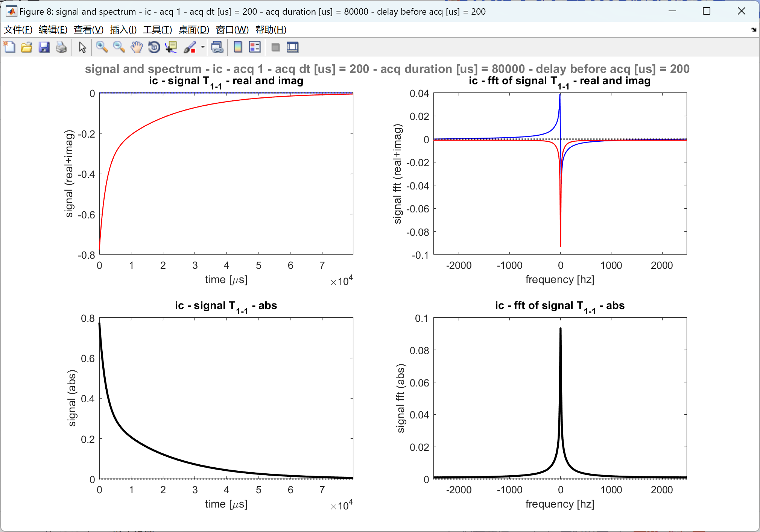Open the 文件(F) File menu

click(x=18, y=30)
